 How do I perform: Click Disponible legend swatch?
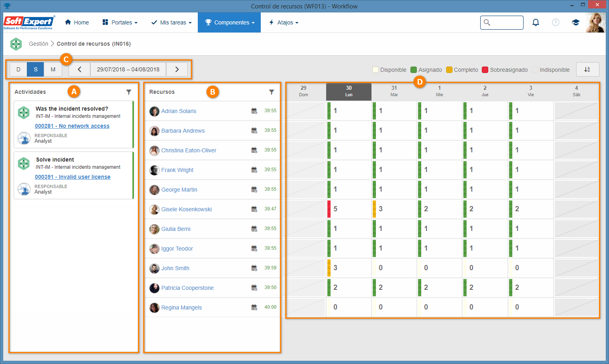376,70
